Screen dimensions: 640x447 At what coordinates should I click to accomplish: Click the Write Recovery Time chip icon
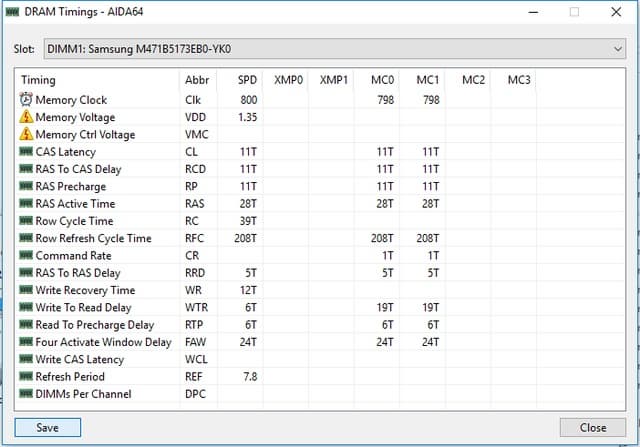[x=26, y=290]
